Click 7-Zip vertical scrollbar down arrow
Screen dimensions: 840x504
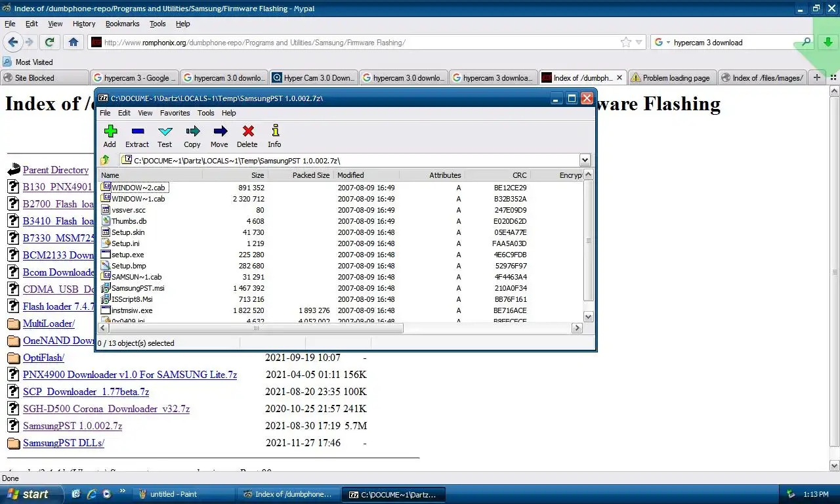[x=589, y=317]
